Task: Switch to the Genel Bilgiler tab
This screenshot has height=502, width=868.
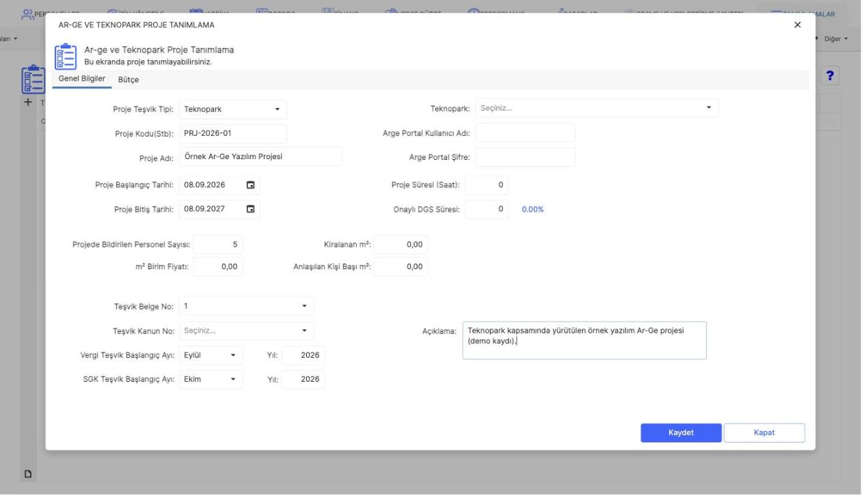Action: pos(82,79)
